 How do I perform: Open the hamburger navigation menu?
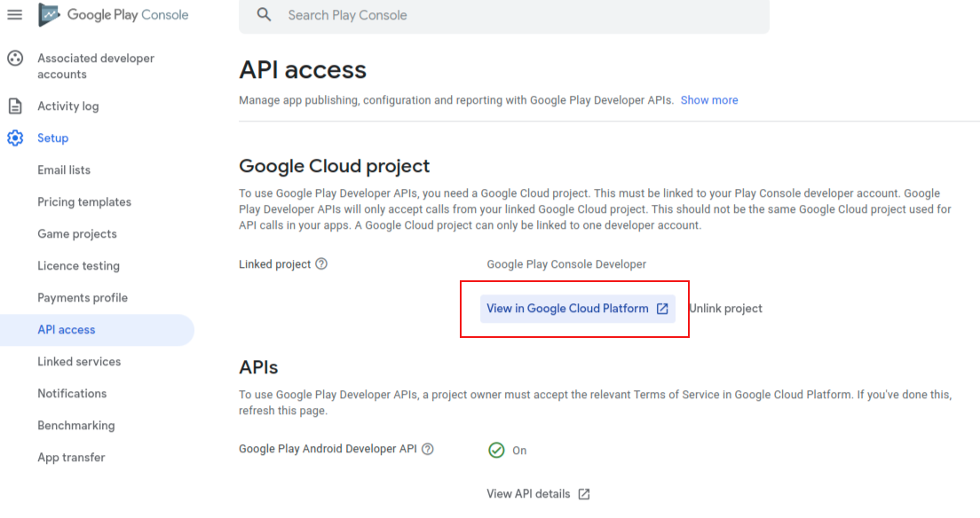point(14,14)
